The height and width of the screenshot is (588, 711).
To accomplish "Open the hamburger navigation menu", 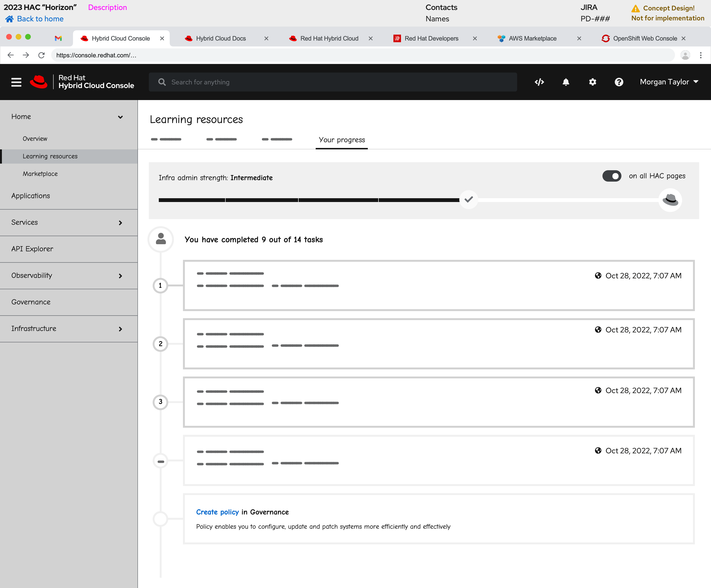I will (16, 82).
